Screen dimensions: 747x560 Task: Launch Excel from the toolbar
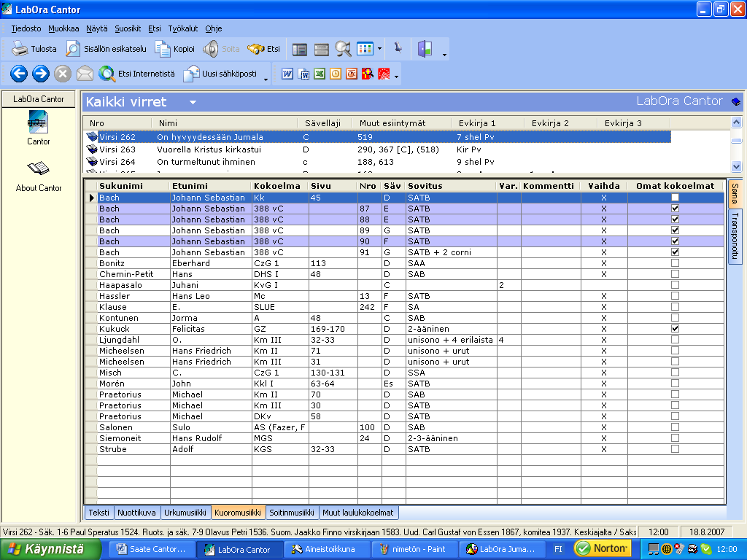(320, 74)
